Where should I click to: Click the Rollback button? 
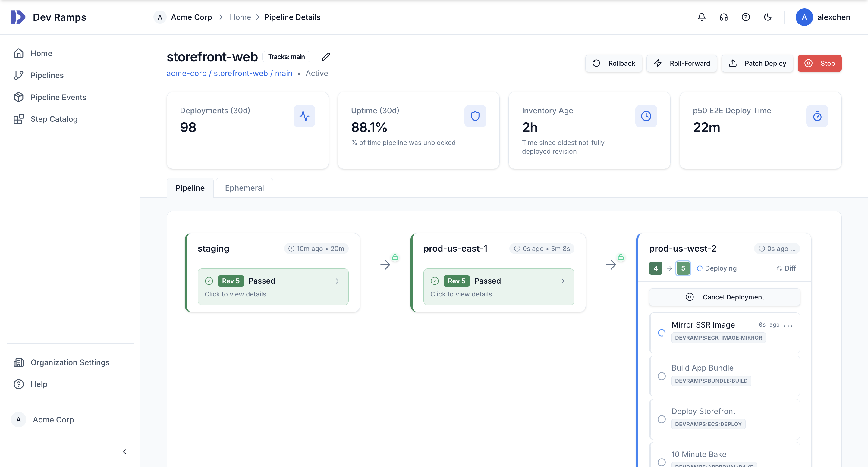[x=614, y=63]
